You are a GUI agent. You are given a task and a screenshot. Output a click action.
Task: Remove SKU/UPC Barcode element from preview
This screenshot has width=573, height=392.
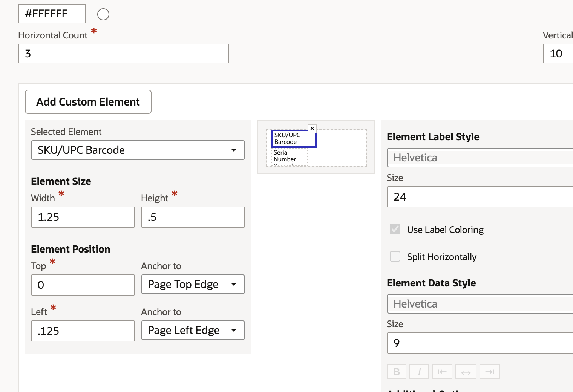(312, 129)
